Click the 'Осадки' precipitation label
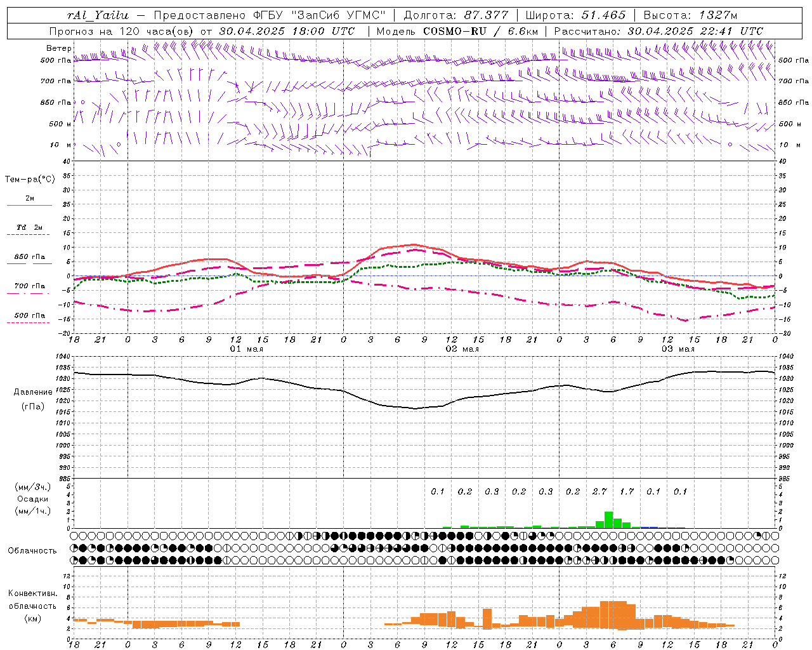 (33, 499)
